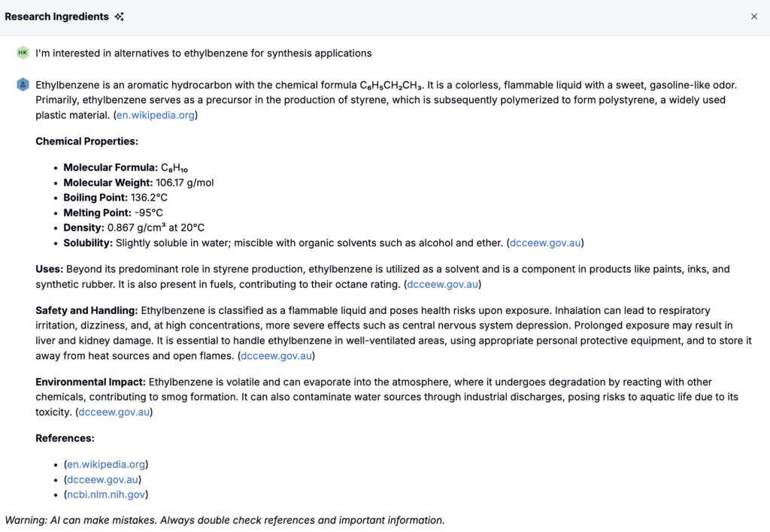Open en.wikipedia.org link in the intro paragraph
This screenshot has width=770, height=532.
click(x=156, y=115)
